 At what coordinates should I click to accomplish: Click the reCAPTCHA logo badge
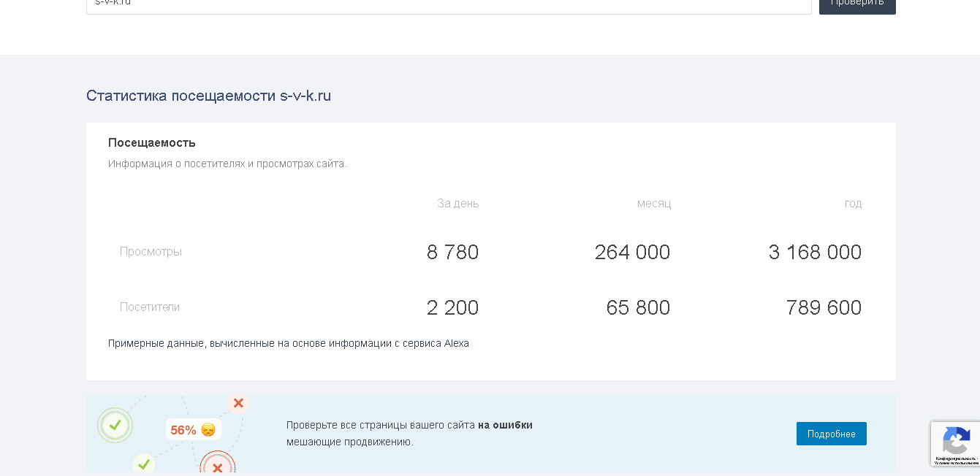coord(956,440)
